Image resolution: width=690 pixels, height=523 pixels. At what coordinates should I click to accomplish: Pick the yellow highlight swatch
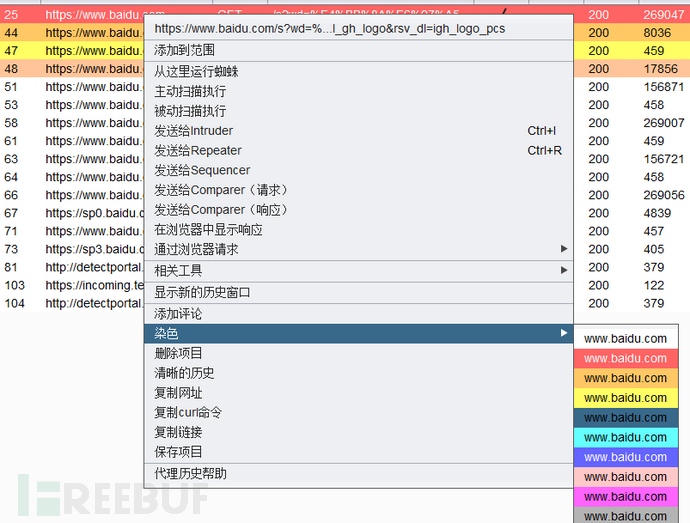[x=626, y=398]
